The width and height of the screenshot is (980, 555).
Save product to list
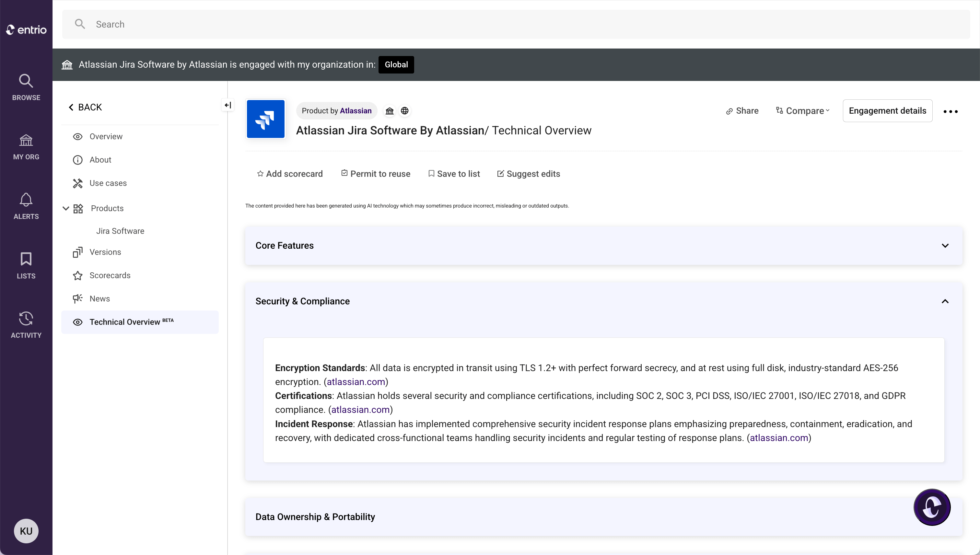[x=454, y=174]
